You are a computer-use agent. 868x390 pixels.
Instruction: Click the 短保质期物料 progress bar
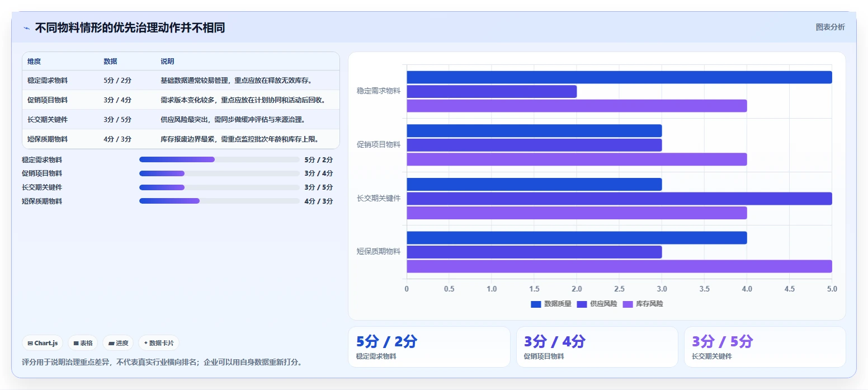click(x=219, y=201)
